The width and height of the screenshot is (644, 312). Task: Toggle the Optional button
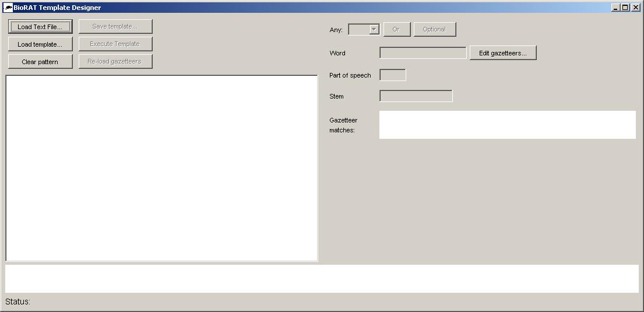[434, 30]
